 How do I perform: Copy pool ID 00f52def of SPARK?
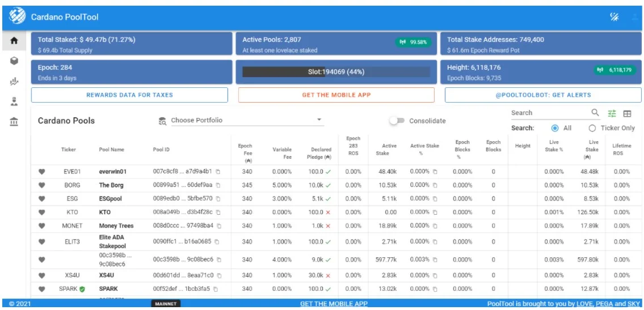pyautogui.click(x=216, y=288)
